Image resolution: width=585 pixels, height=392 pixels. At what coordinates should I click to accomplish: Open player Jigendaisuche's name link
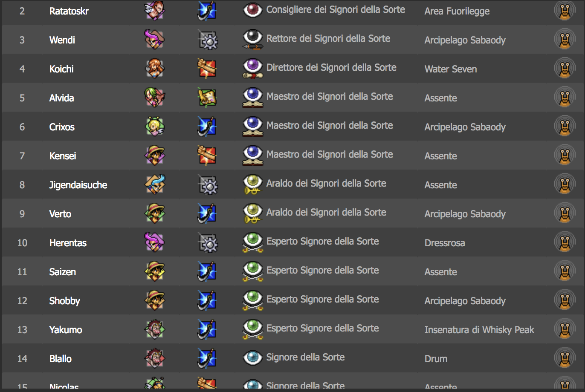(x=78, y=185)
